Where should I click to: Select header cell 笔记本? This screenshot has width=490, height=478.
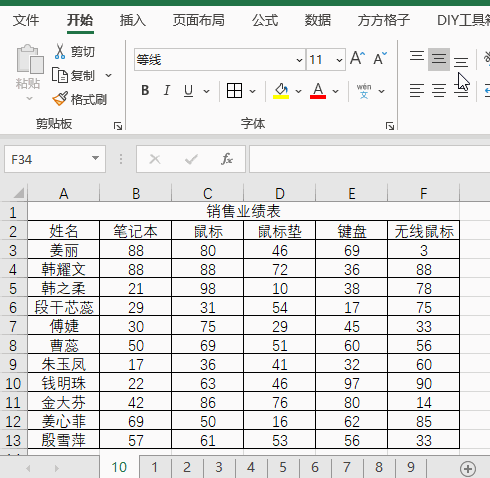(x=136, y=231)
